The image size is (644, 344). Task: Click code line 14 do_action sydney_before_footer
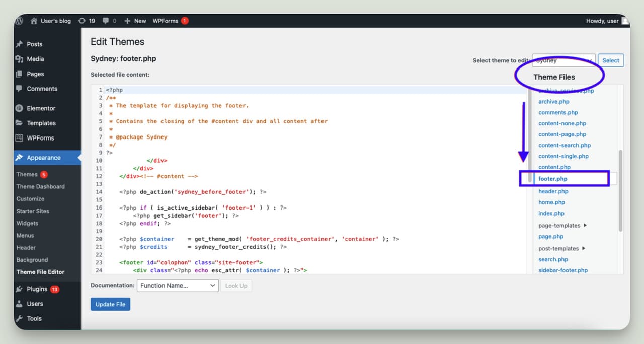click(x=193, y=192)
